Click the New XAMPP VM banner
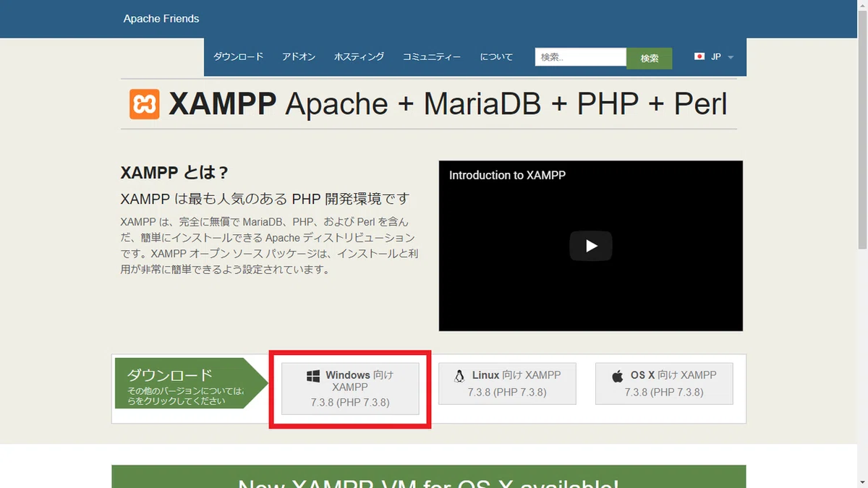The image size is (868, 488). [x=428, y=476]
